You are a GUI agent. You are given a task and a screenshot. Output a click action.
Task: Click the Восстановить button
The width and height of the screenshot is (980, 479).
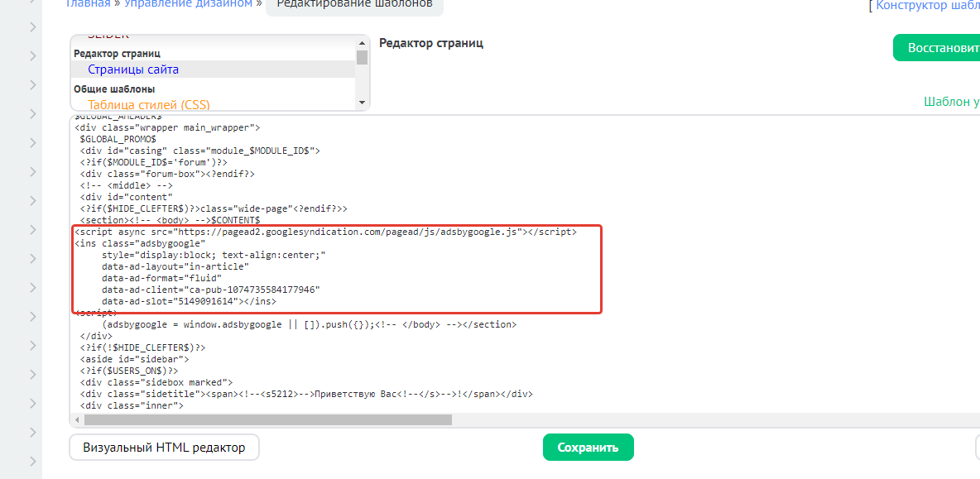click(936, 48)
